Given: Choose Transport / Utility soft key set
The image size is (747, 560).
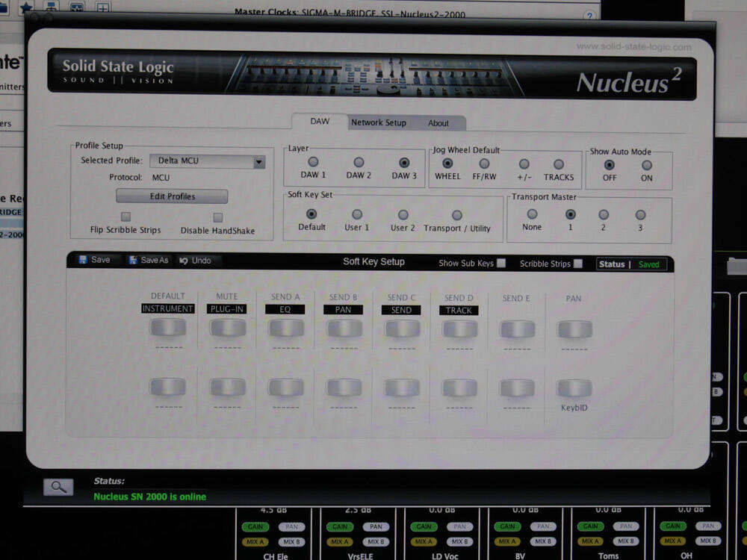Looking at the screenshot, I should (x=457, y=215).
